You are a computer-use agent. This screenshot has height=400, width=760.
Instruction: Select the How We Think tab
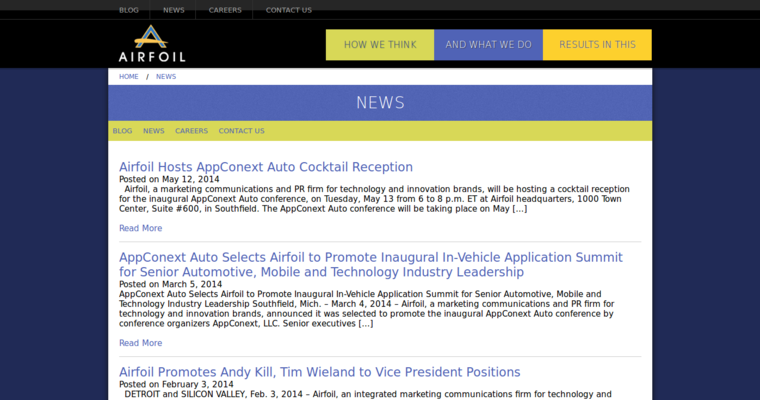[x=380, y=45]
